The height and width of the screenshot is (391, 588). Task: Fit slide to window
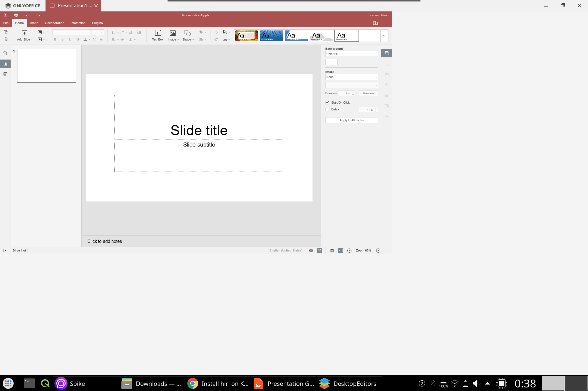[x=332, y=250]
